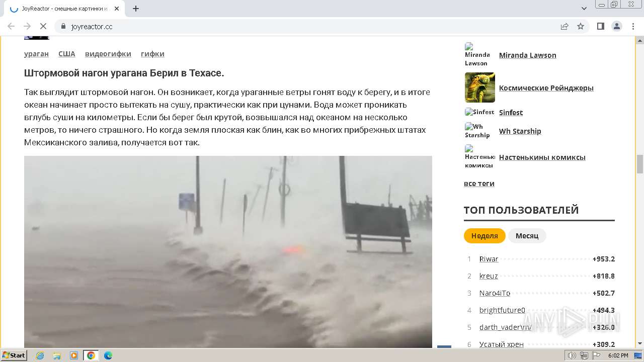
Task: Close the JoyReactor tab
Action: click(117, 9)
